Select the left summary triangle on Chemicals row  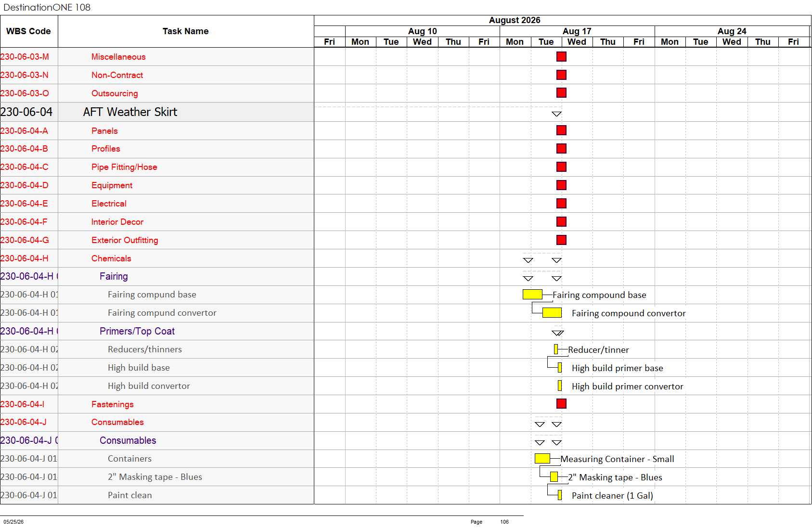coord(528,260)
